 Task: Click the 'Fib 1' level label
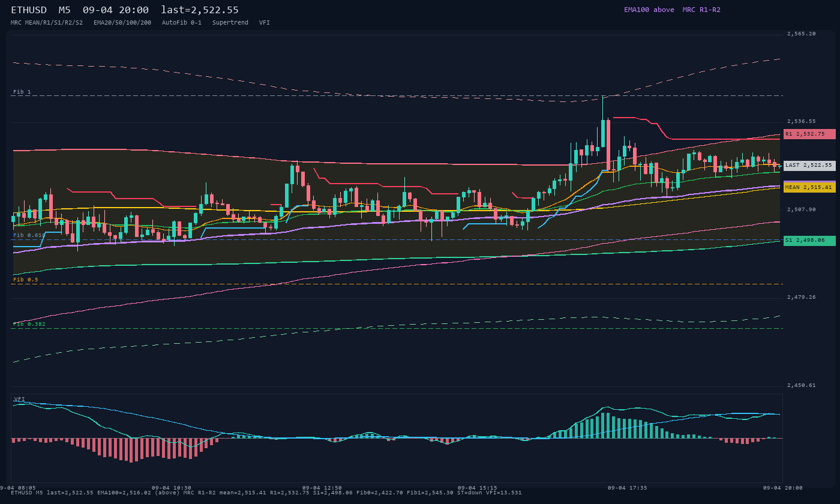22,92
